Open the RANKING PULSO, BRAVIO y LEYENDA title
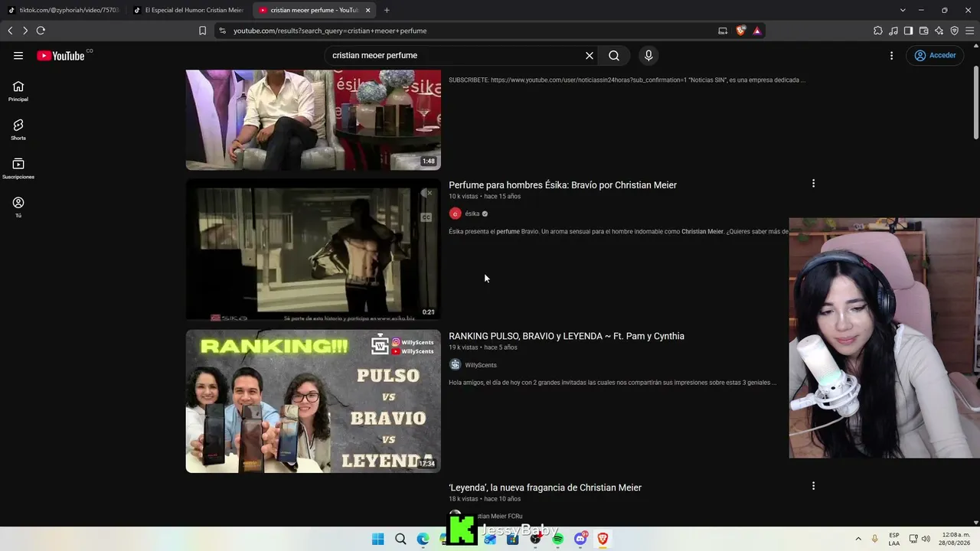Image resolution: width=980 pixels, height=551 pixels. (x=567, y=336)
